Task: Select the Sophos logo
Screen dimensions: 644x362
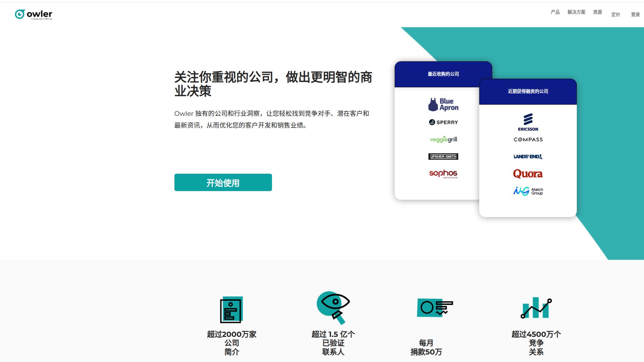Action: click(x=443, y=174)
